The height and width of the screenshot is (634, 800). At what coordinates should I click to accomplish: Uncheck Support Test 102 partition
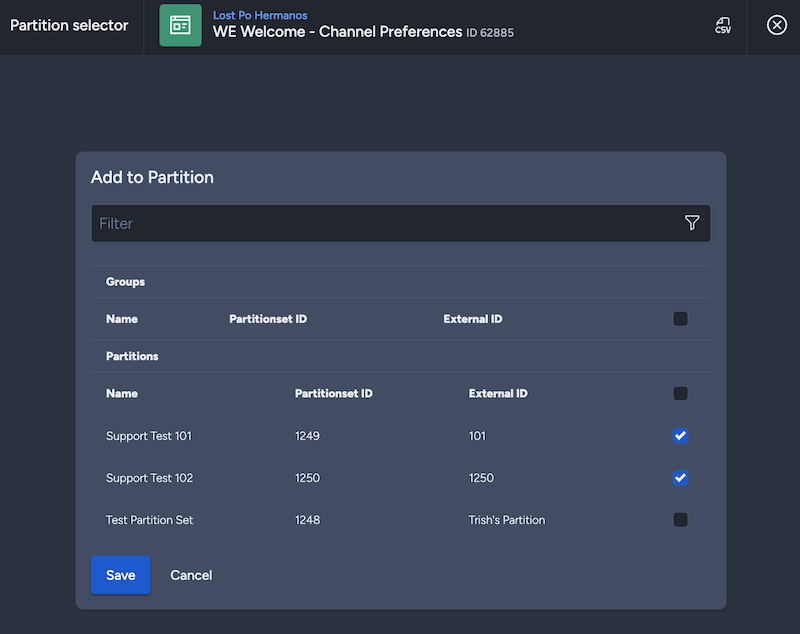click(x=680, y=478)
